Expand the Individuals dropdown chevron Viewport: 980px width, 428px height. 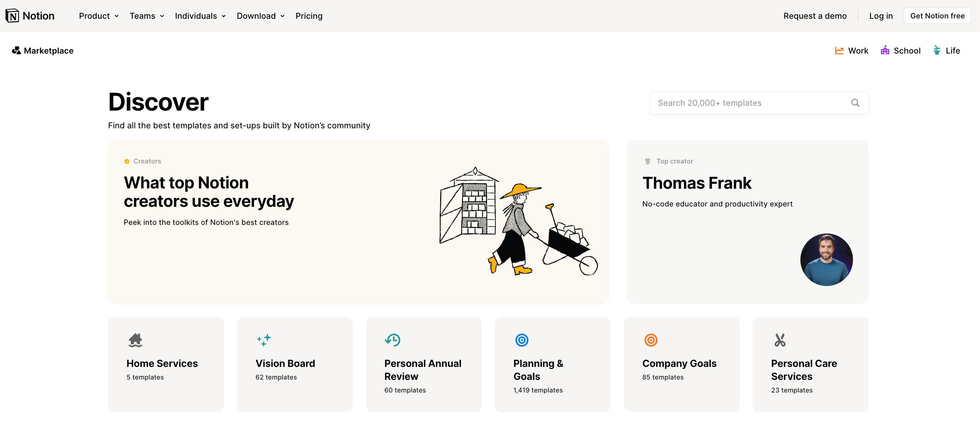(x=224, y=16)
